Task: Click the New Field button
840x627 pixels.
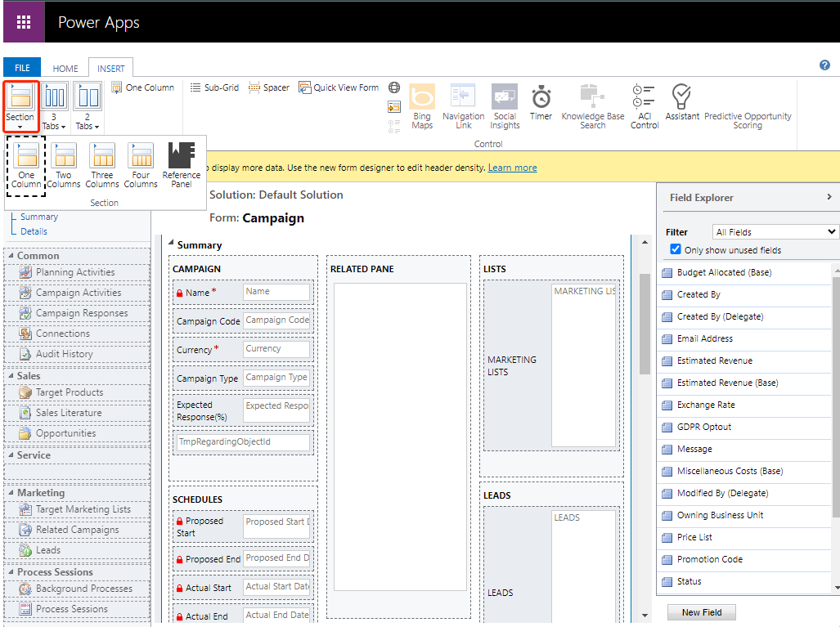Action: 702,612
